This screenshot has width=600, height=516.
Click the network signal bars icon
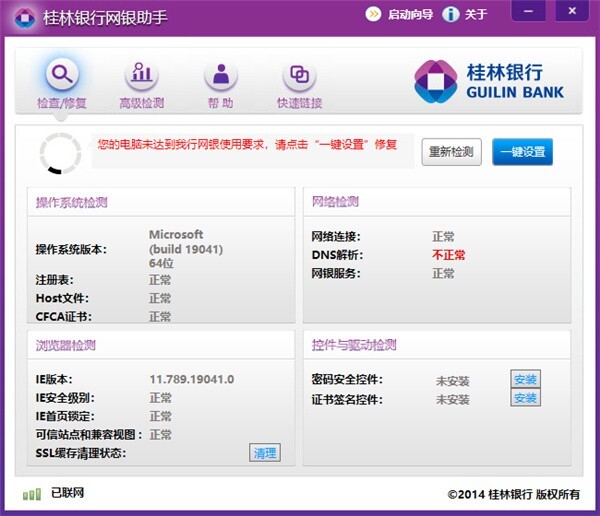32,494
